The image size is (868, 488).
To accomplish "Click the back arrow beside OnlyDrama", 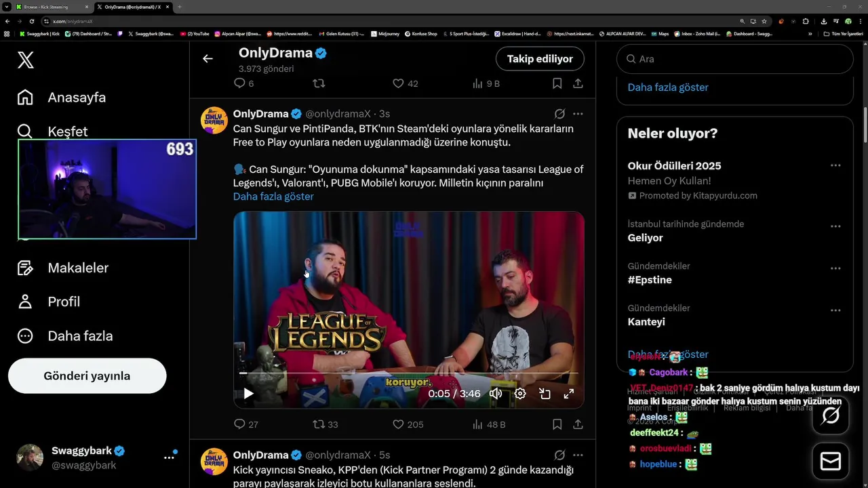I will pyautogui.click(x=208, y=59).
